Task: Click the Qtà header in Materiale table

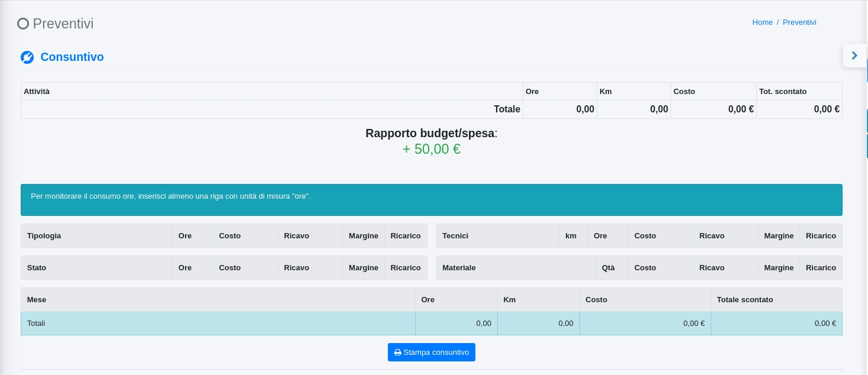Action: (x=608, y=268)
